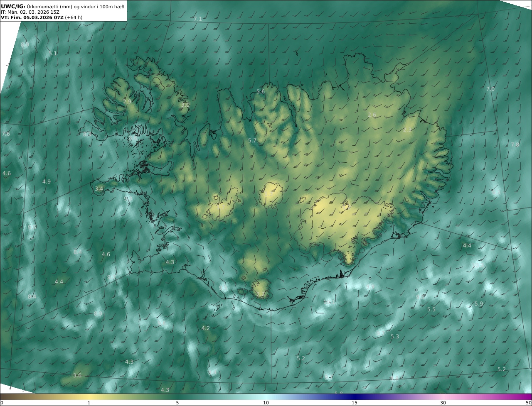Click the '7.6' value label

pyautogui.click(x=6, y=134)
